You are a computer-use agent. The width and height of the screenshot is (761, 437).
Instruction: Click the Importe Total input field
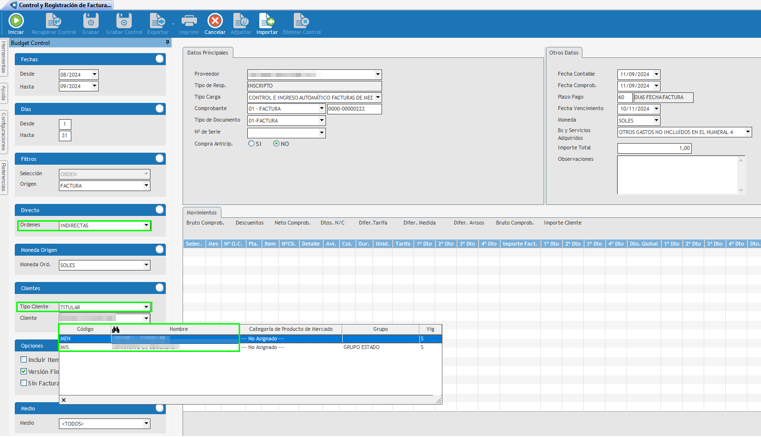pos(654,148)
